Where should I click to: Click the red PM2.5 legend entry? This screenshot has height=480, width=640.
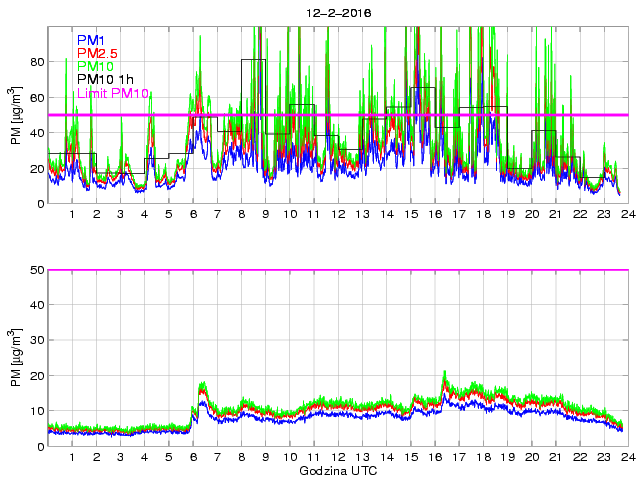(x=97, y=53)
